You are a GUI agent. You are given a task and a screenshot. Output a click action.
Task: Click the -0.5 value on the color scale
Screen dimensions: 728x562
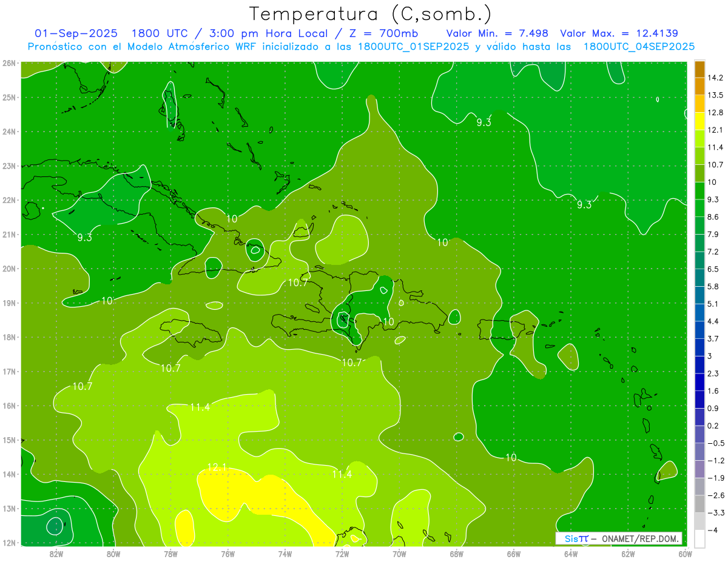coord(716,443)
